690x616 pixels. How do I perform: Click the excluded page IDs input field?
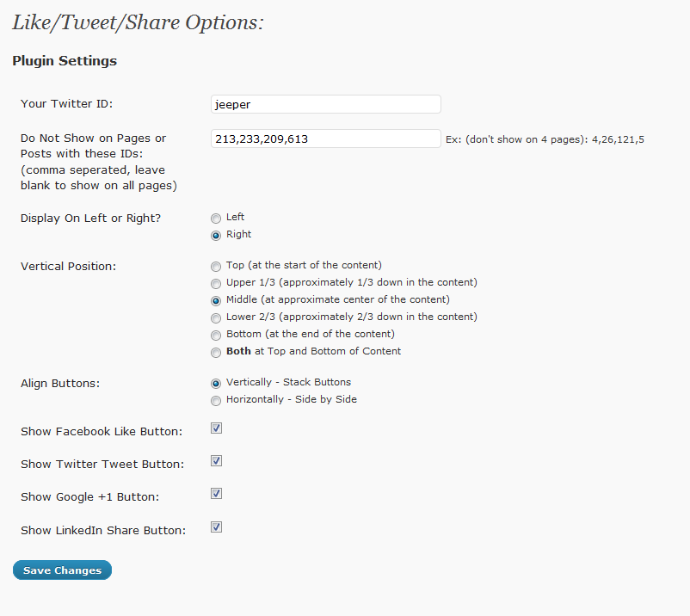[325, 139]
